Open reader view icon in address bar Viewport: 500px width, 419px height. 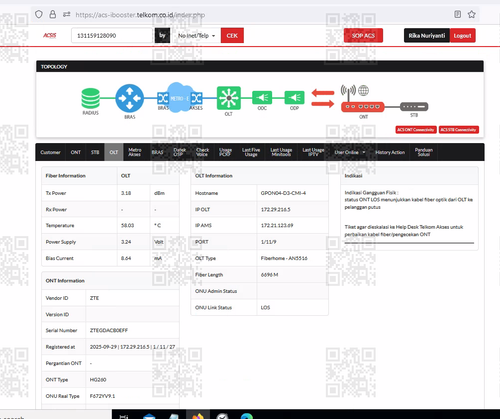tap(458, 14)
